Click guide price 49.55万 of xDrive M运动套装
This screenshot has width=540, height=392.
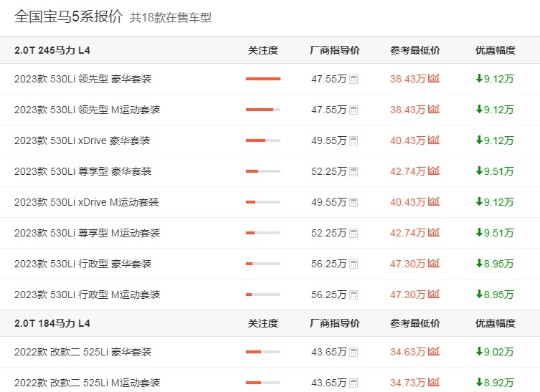point(329,202)
